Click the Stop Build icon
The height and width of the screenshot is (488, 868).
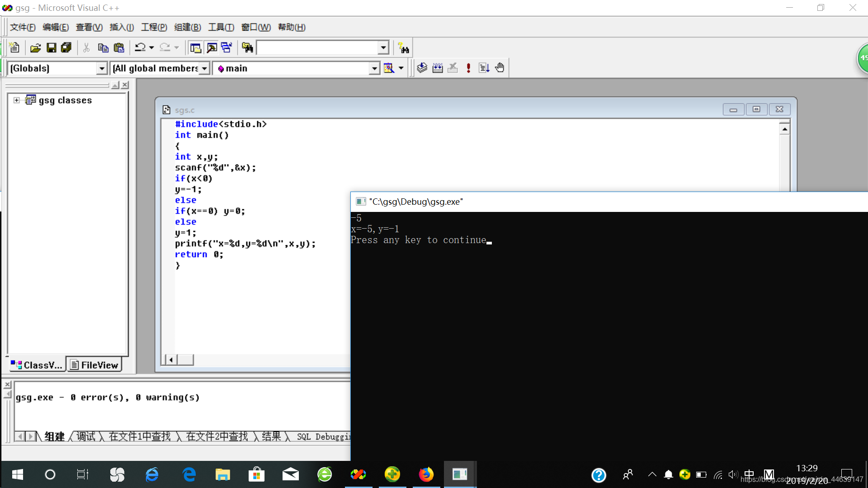tap(453, 68)
